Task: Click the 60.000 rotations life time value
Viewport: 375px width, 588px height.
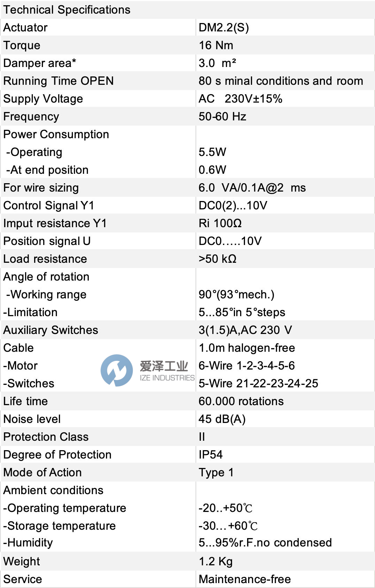Action: 241,401
